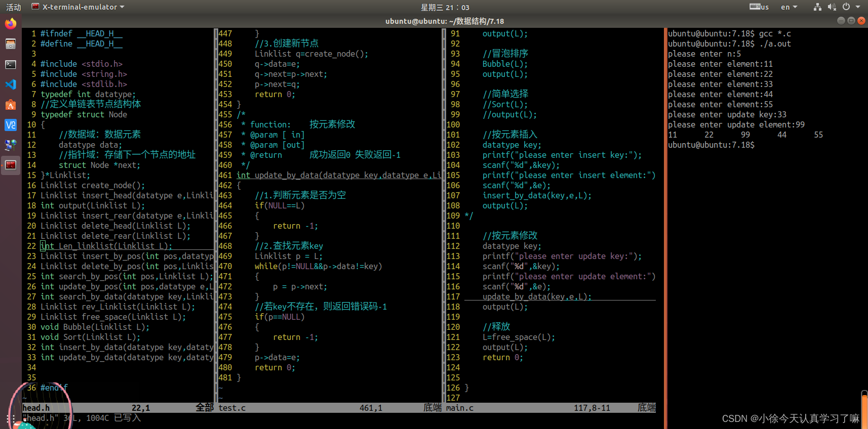Minimize the terminal window
Viewport: 868px width, 429px height.
click(x=841, y=21)
